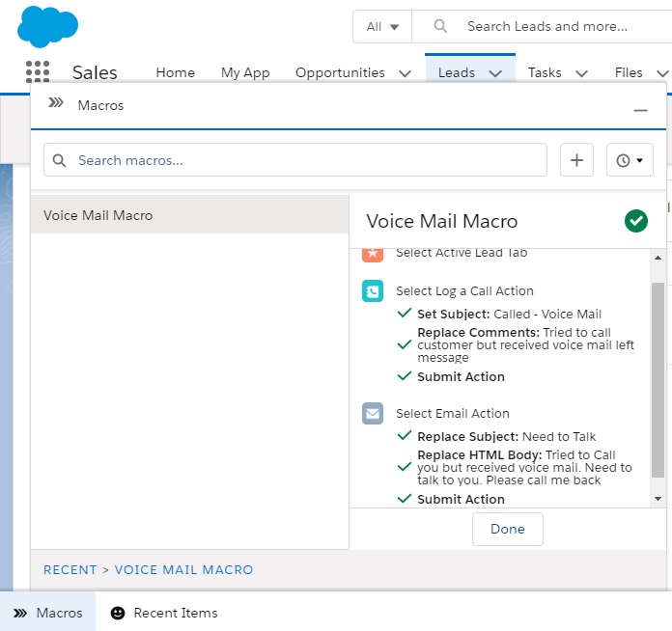Image resolution: width=672 pixels, height=631 pixels.
Task: Click the Macros panel header arrows icon
Action: click(x=56, y=103)
